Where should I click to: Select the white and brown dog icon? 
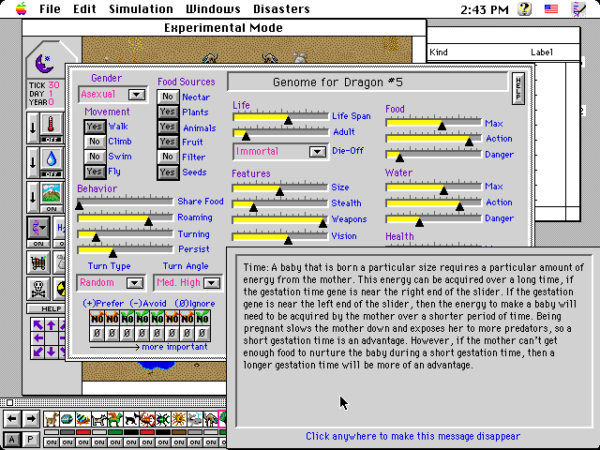pos(99,419)
